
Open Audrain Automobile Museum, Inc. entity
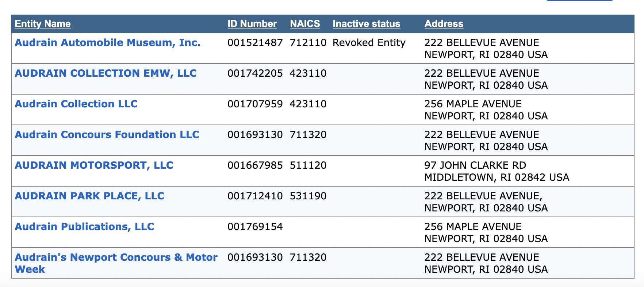click(107, 43)
